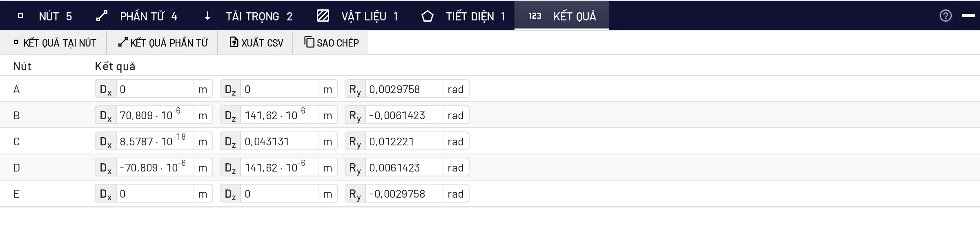980x245 pixels.
Task: Click the Dx value of node C
Action: pos(155,141)
